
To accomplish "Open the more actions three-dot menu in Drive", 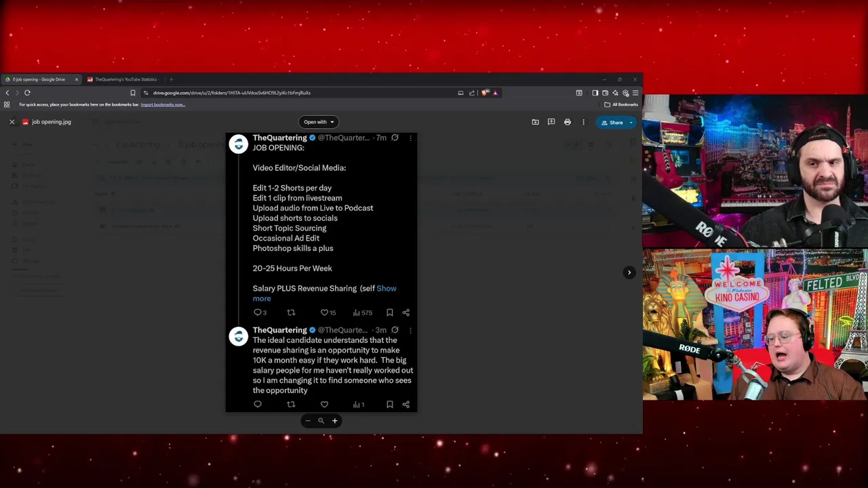I will (x=583, y=122).
